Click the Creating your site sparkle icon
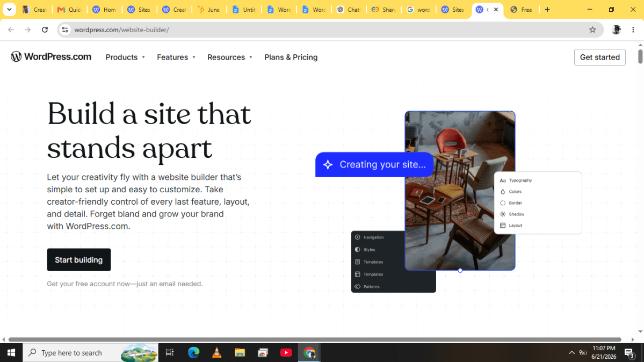 328,165
